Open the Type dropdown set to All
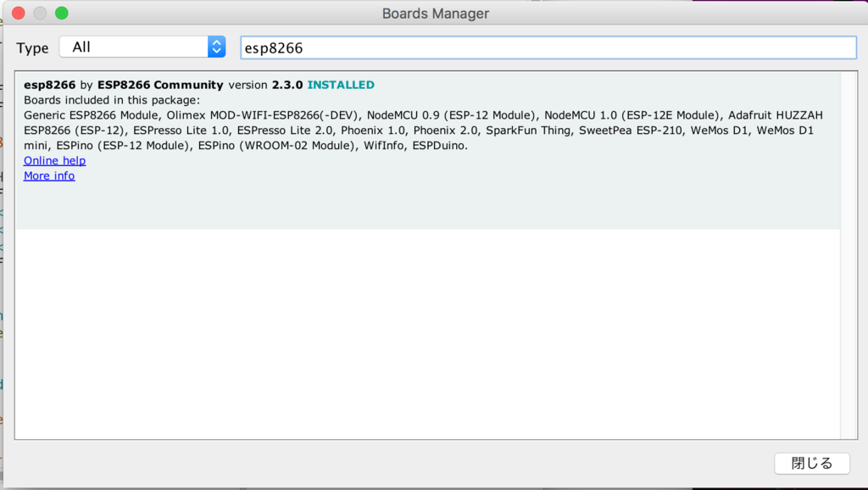 (142, 47)
